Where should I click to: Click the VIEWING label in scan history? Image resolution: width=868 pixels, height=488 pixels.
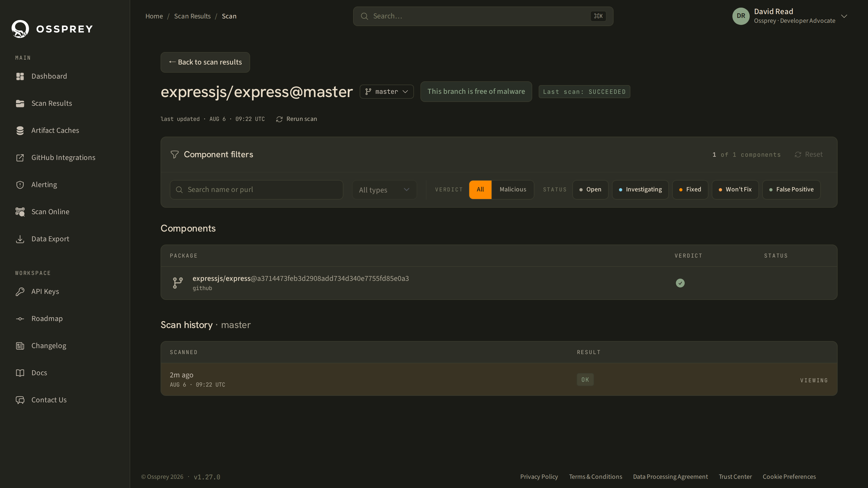pyautogui.click(x=814, y=380)
